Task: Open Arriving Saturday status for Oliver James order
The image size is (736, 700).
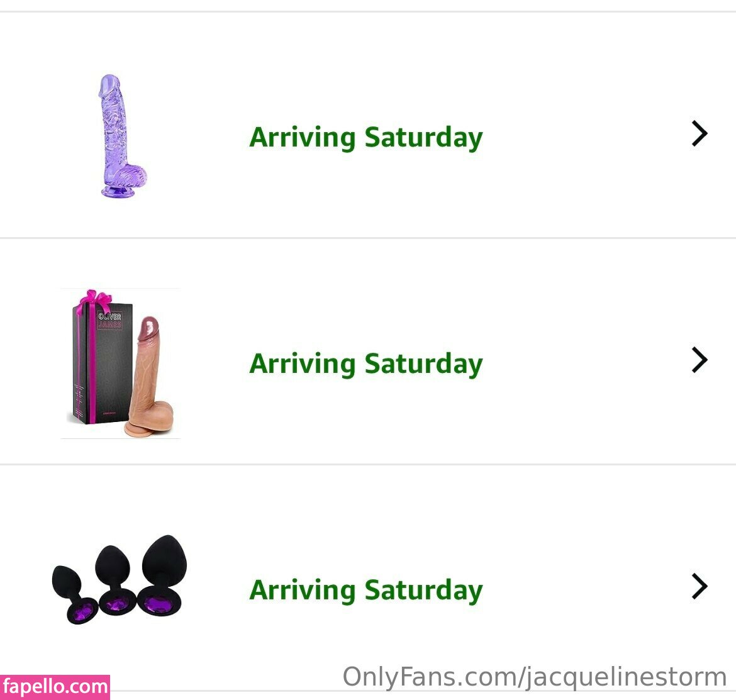Action: (x=365, y=364)
